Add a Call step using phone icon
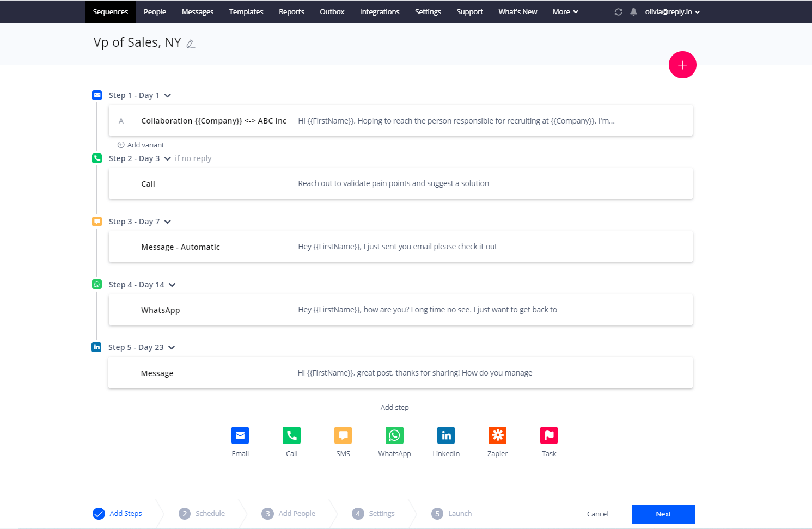The height and width of the screenshot is (529, 812). (291, 435)
